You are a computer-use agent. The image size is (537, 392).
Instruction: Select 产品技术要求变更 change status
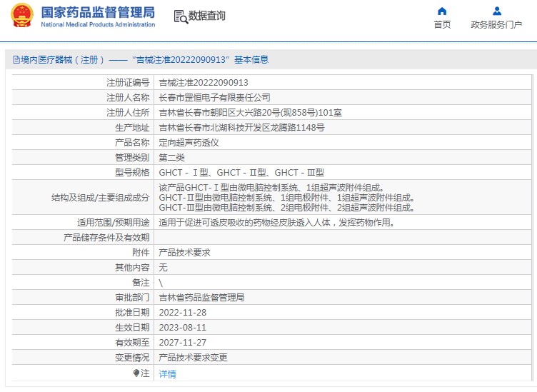click(x=193, y=358)
